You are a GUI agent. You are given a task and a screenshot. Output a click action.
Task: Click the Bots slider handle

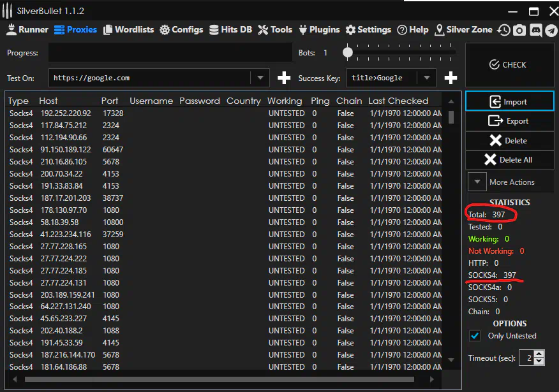tap(348, 53)
